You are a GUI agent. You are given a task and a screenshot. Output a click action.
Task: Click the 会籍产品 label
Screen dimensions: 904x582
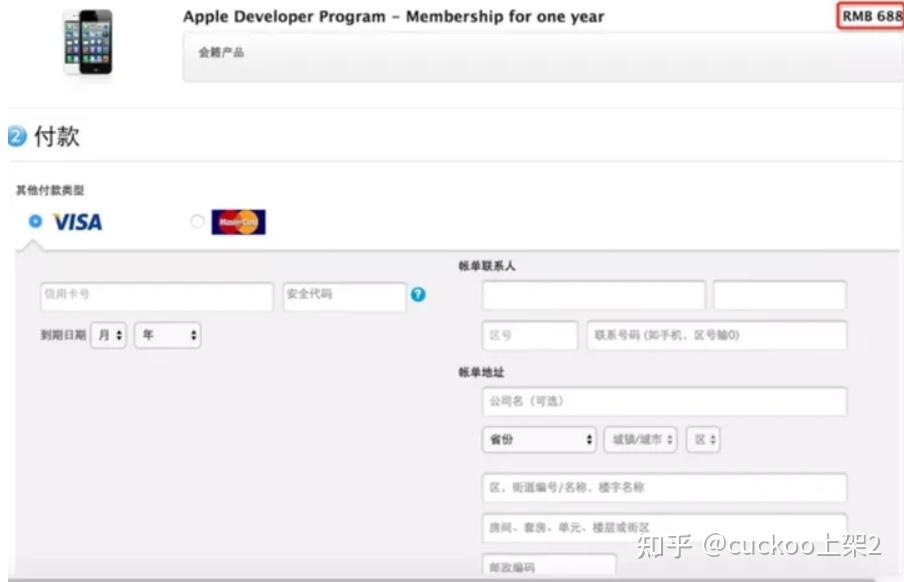[x=221, y=52]
